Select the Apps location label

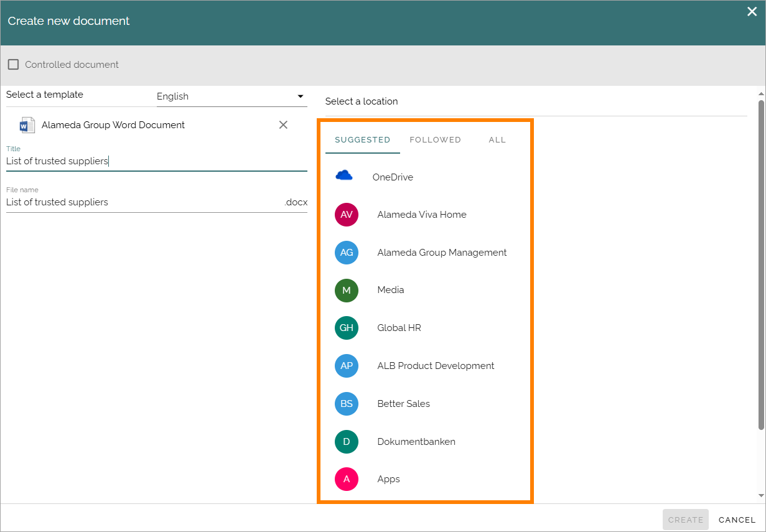388,479
